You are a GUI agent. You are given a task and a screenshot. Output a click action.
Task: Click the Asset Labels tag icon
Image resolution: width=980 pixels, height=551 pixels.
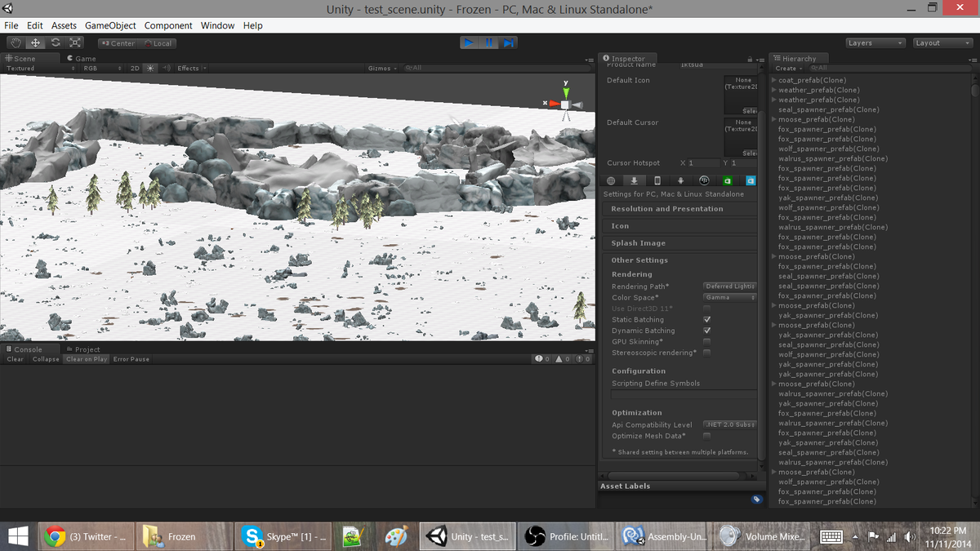click(x=757, y=498)
